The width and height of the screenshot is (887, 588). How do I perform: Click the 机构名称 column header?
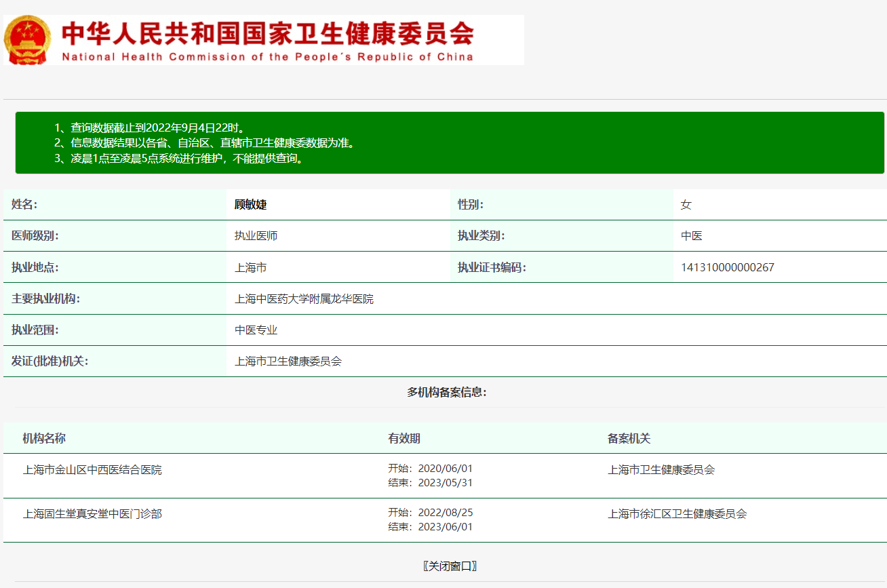(44, 438)
